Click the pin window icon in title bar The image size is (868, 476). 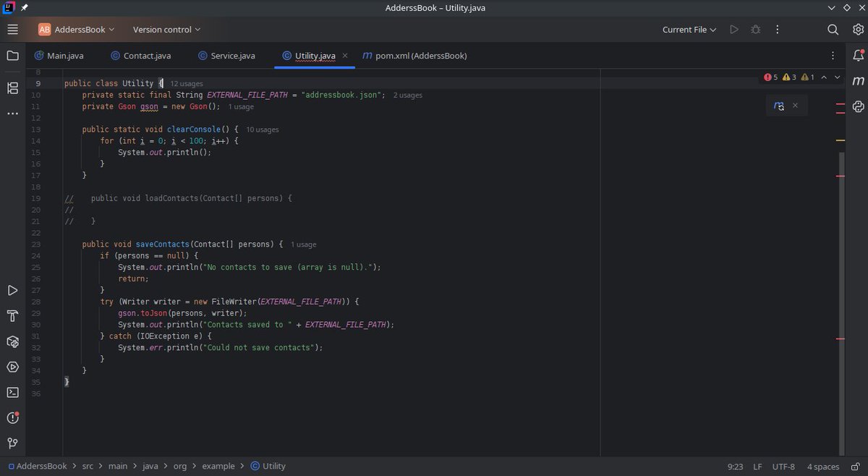25,7
